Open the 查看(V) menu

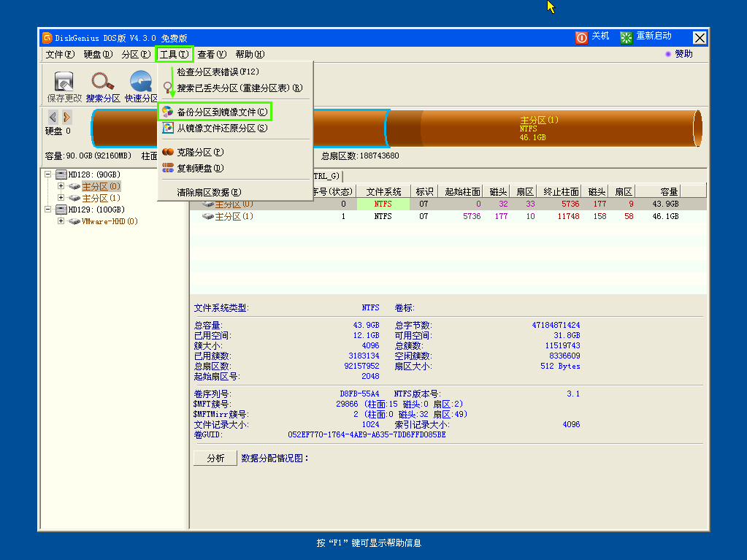(212, 54)
